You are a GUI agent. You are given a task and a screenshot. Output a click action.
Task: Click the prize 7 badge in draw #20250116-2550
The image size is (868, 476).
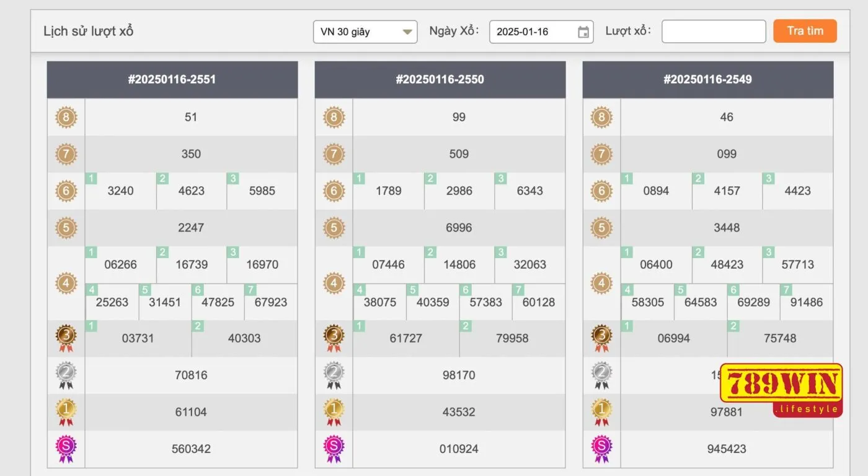click(x=334, y=154)
